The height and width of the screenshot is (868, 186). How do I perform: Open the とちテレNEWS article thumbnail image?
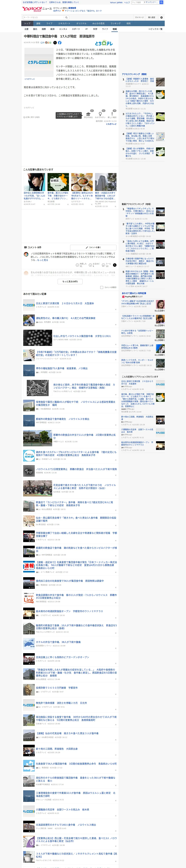coord(39,62)
